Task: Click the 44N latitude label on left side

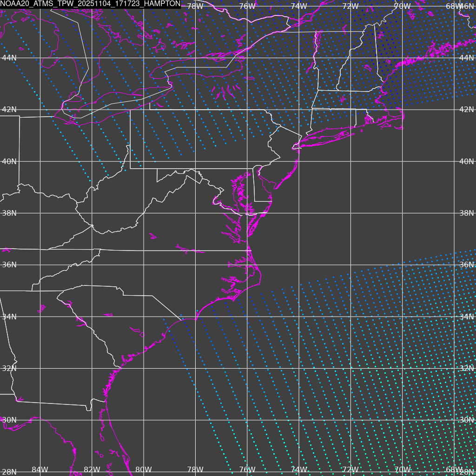Action: coord(9,58)
